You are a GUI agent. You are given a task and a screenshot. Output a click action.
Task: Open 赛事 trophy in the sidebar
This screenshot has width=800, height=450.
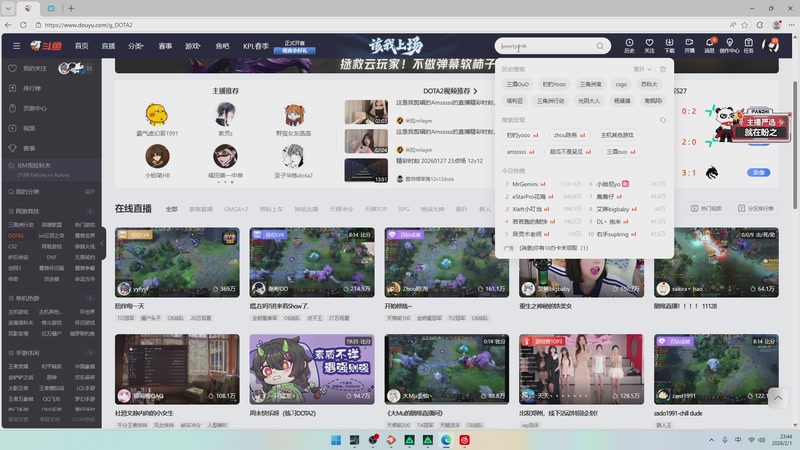pyautogui.click(x=29, y=148)
